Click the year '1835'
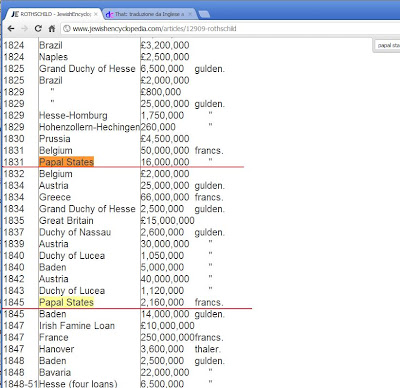This screenshot has height=388, width=400. [x=14, y=221]
